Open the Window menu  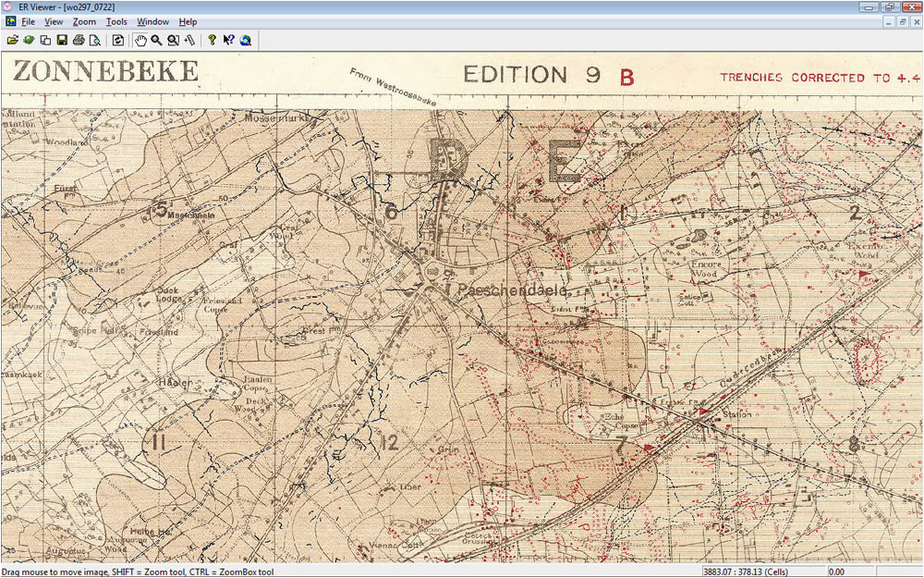pyautogui.click(x=153, y=22)
